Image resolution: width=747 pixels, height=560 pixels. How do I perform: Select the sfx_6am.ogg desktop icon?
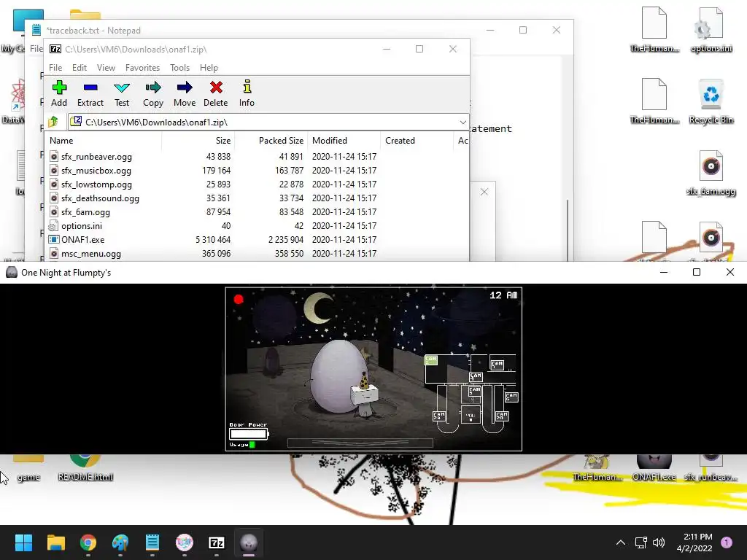711,174
